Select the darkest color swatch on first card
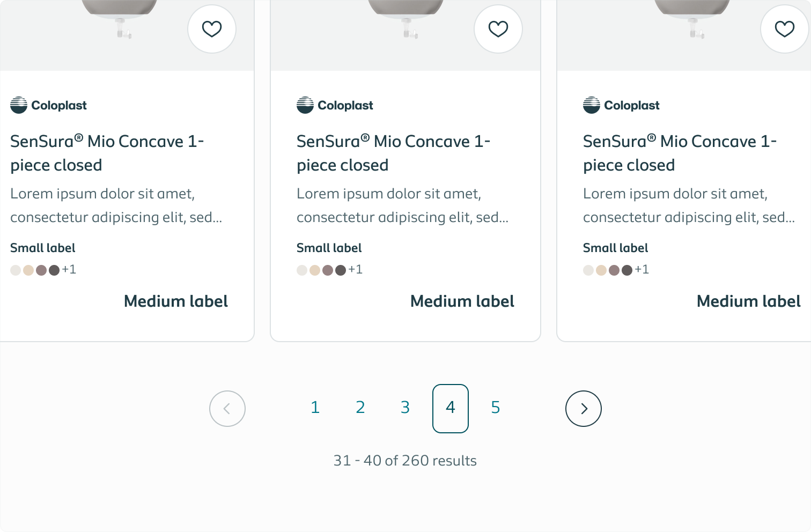Image resolution: width=811 pixels, height=532 pixels. pos(54,270)
